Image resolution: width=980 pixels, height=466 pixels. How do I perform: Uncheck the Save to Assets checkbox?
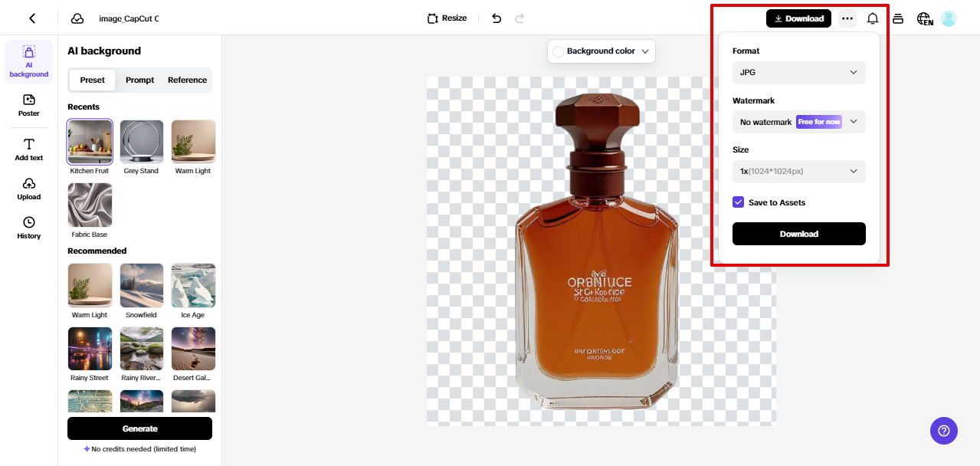click(x=739, y=202)
